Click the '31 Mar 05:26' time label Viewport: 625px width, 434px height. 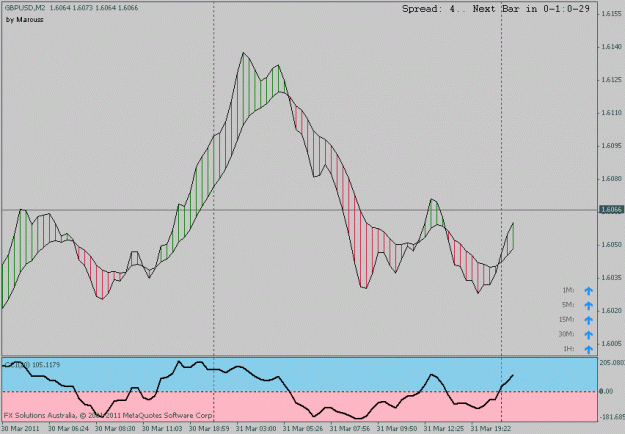(303, 429)
